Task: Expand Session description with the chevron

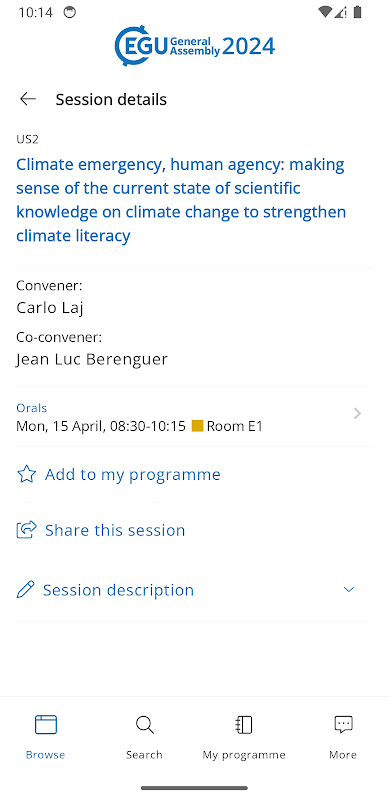Action: pyautogui.click(x=349, y=590)
